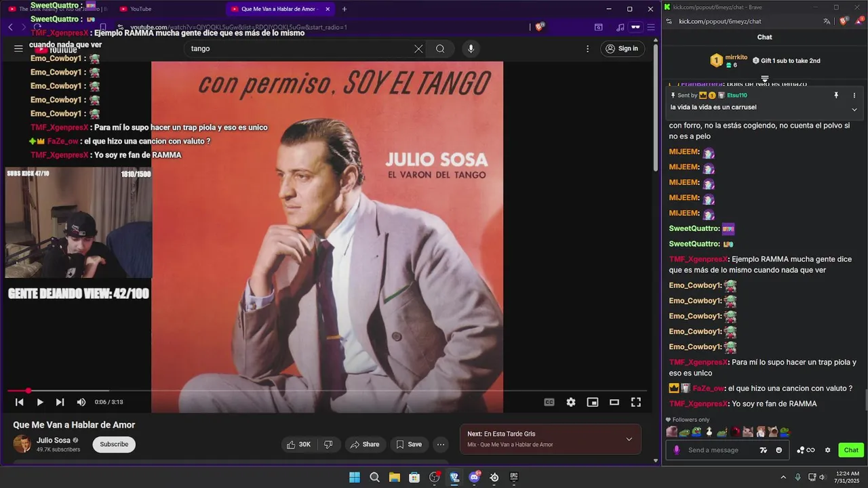Open the Brave main menu in YouTube window
Viewport: 868px width, 488px height.
651,27
